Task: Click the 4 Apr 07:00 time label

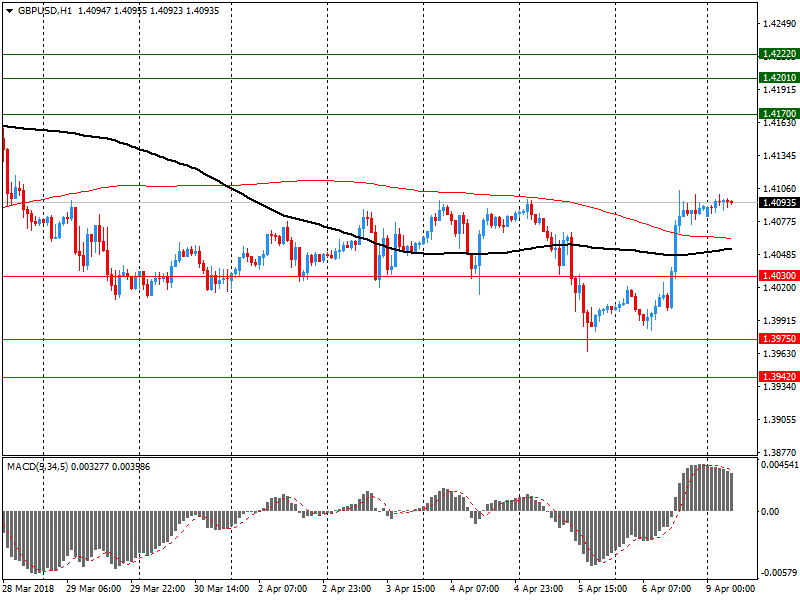Action: 474,589
